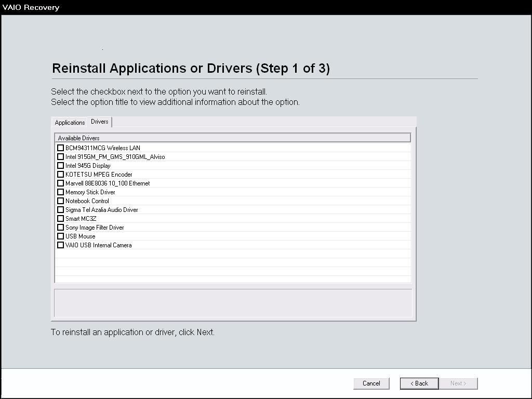
Task: Select 'VAIO USB Internal Camera' title text
Action: pos(98,245)
